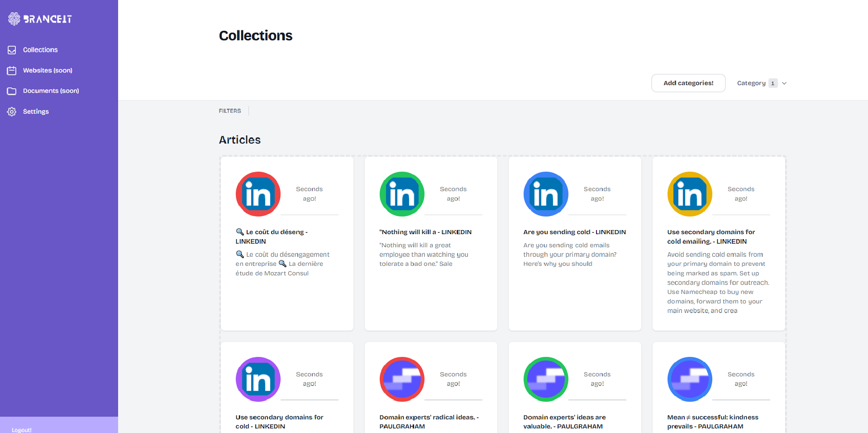Open LinkedIn icon with red ring
Screen dimensions: 868x433
click(x=258, y=194)
